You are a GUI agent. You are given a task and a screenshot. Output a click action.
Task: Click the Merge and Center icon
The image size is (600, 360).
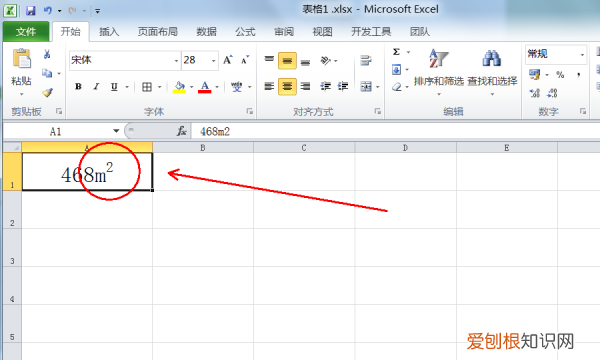(x=366, y=86)
